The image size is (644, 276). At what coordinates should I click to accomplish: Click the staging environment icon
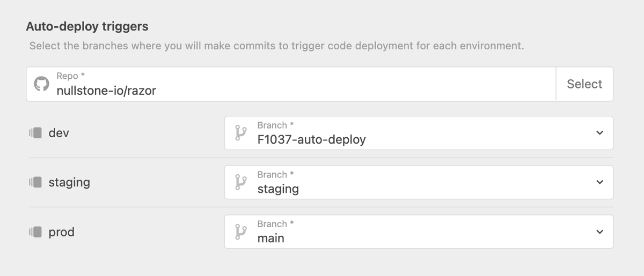click(35, 182)
